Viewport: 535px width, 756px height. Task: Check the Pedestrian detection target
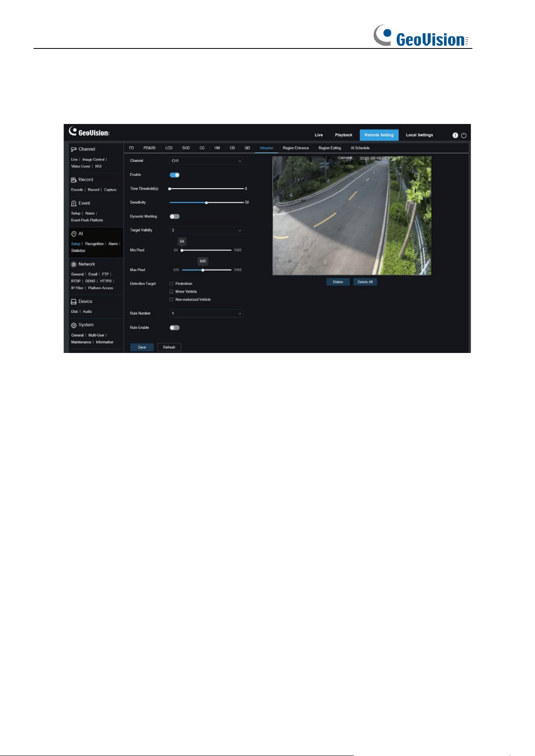click(x=171, y=284)
